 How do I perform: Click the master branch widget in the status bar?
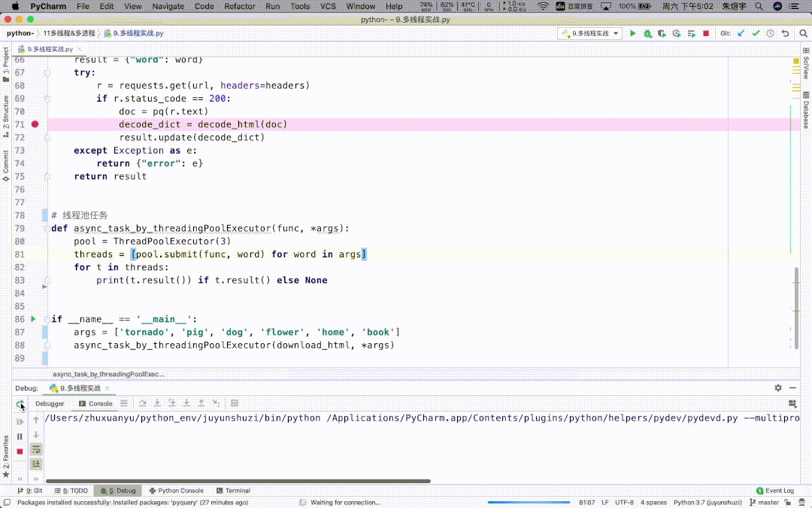click(x=765, y=502)
